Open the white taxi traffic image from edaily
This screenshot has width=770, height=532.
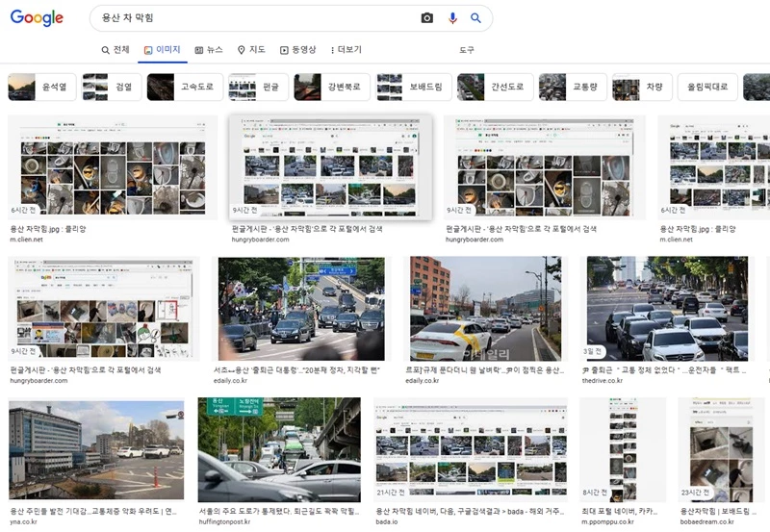point(486,308)
